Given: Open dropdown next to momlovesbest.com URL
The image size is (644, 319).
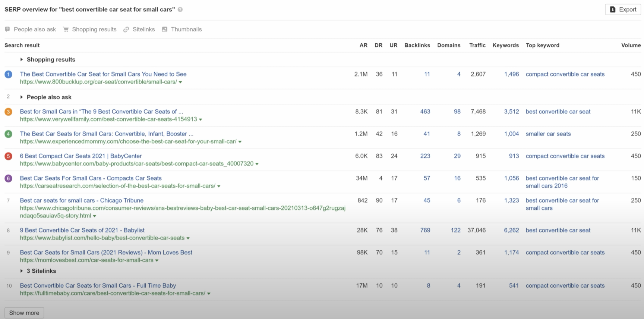Looking at the screenshot, I should tap(157, 260).
